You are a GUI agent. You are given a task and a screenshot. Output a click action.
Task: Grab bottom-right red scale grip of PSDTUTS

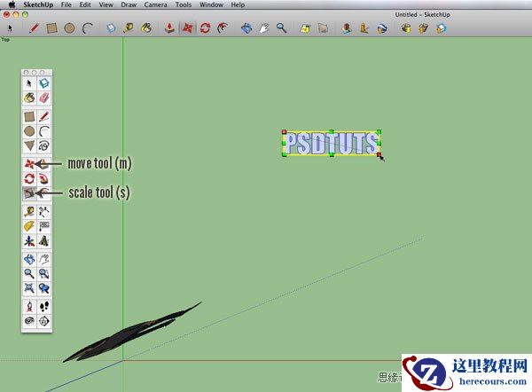[379, 155]
